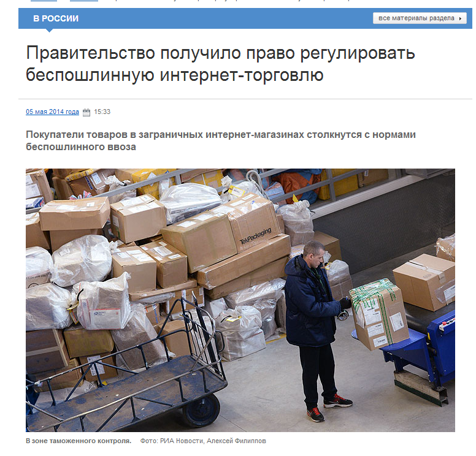Click the TekPackaging box in the photo
Image resolution: width=476 pixels, height=456 pixels.
pyautogui.click(x=252, y=223)
